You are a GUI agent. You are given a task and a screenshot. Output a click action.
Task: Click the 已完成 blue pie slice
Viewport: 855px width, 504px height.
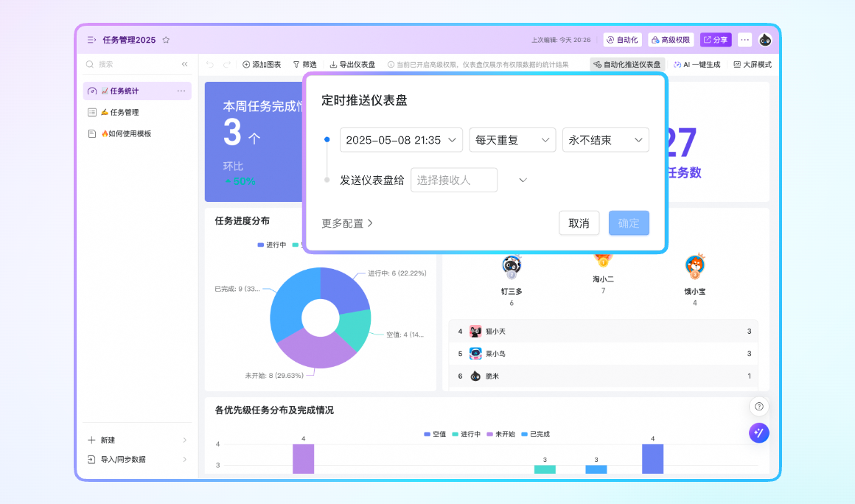click(292, 302)
